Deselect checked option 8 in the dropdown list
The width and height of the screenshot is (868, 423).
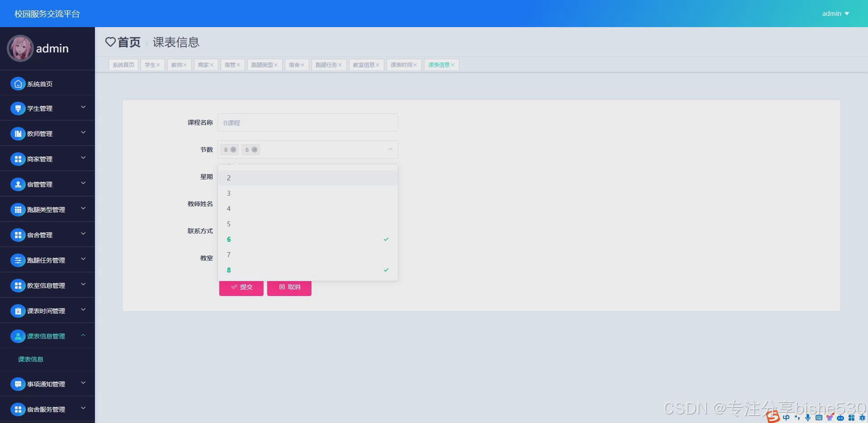[308, 270]
